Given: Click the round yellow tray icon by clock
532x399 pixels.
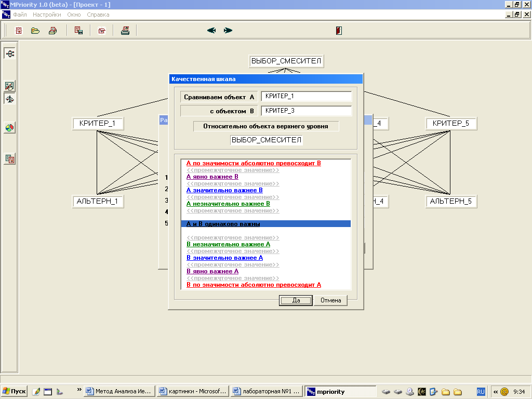Looking at the screenshot, I should pyautogui.click(x=504, y=392).
